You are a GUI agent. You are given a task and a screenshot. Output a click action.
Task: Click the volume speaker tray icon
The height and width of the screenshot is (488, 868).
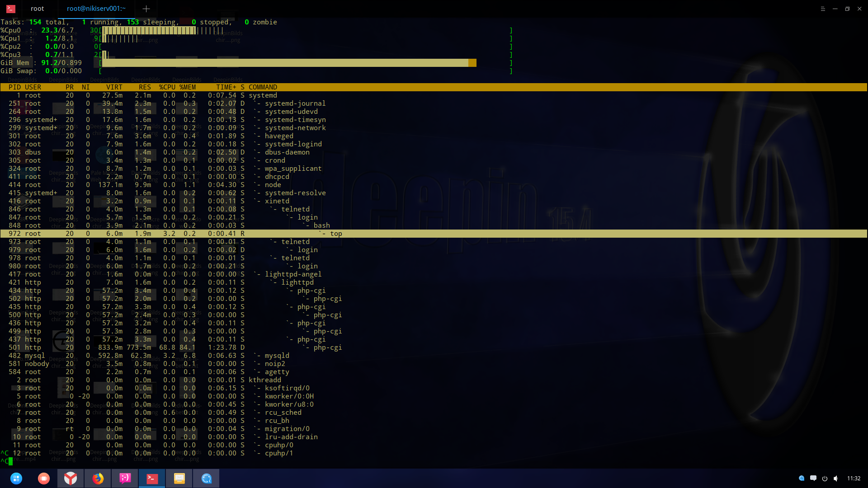coord(836,479)
